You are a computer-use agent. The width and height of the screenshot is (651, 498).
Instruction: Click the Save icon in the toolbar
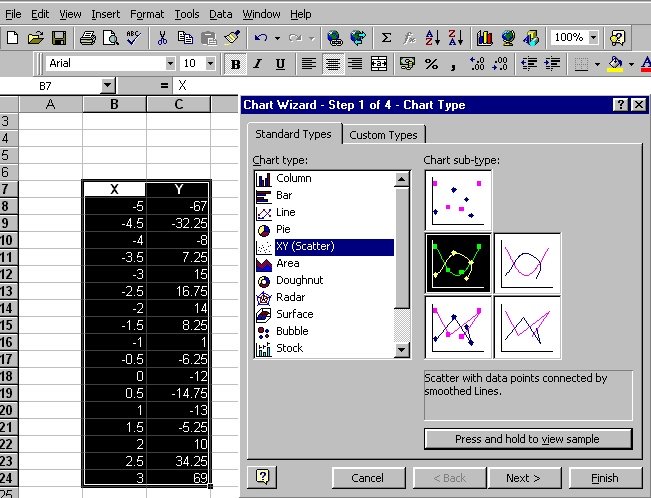(x=59, y=38)
